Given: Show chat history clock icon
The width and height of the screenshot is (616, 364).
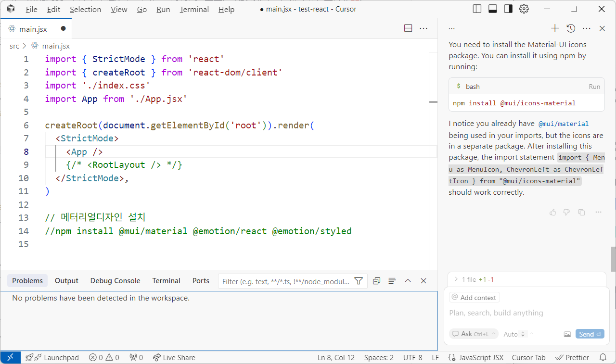Looking at the screenshot, I should click(x=571, y=28).
